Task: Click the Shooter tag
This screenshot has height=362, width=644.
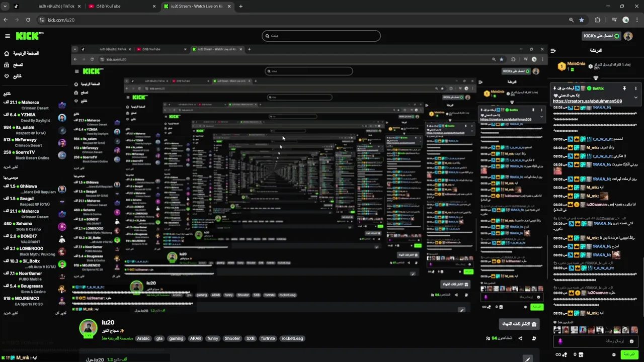Action: point(232,338)
